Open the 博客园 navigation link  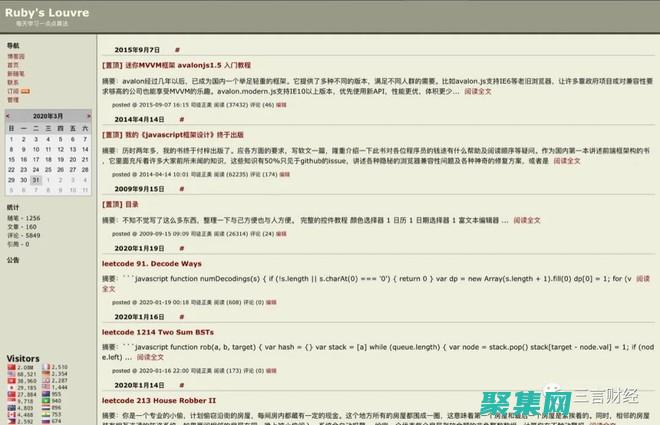[16, 56]
